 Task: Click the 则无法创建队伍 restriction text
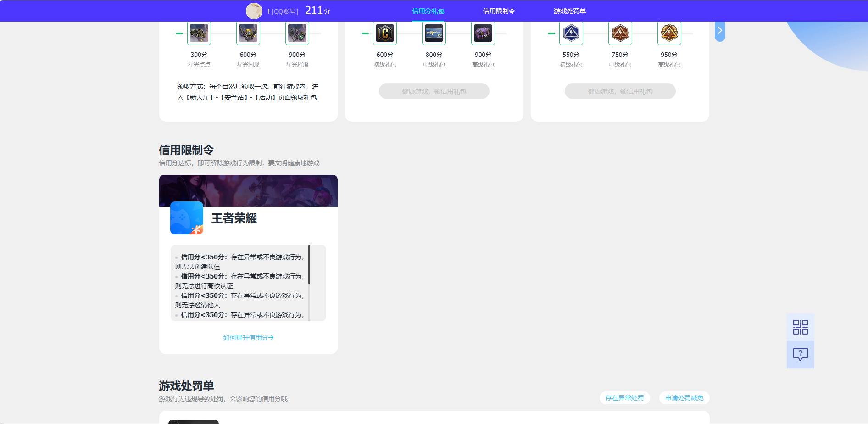tap(197, 267)
